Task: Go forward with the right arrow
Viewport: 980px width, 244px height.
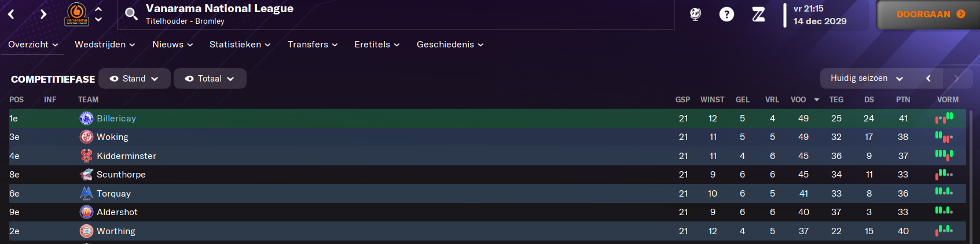Action: pyautogui.click(x=43, y=14)
